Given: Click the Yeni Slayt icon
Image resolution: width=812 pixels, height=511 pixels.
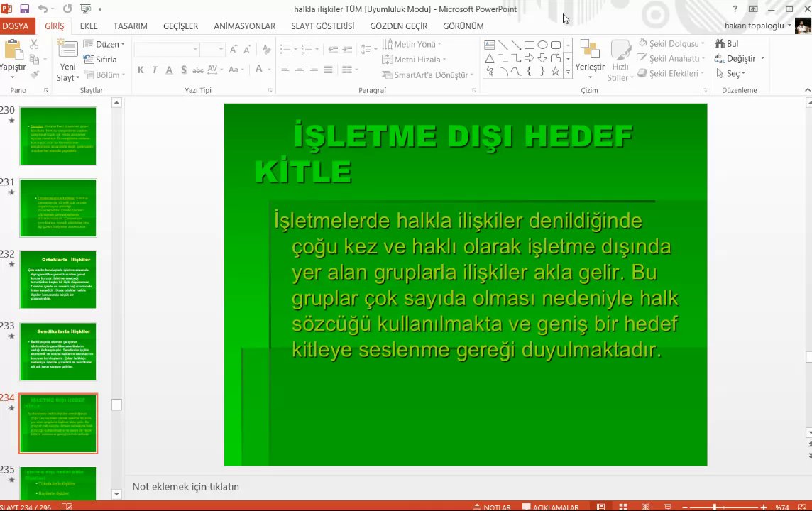Looking at the screenshot, I should point(67,49).
